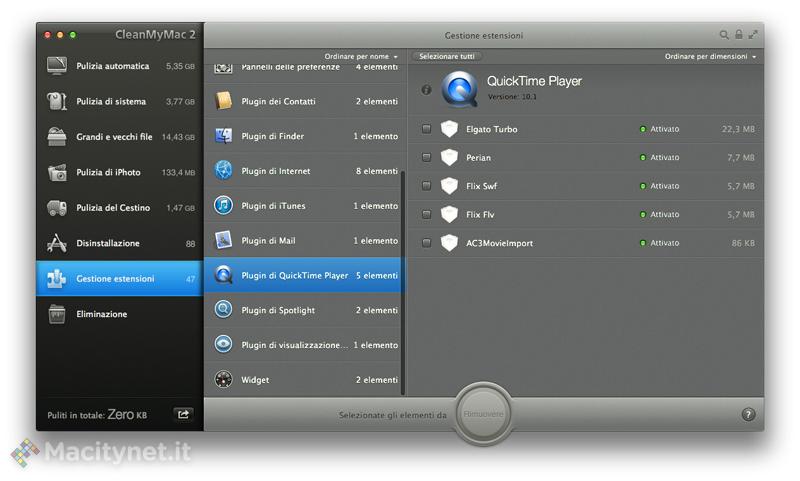Click Gestione estensioni puzzle icon
The image size is (800, 481).
tap(57, 279)
